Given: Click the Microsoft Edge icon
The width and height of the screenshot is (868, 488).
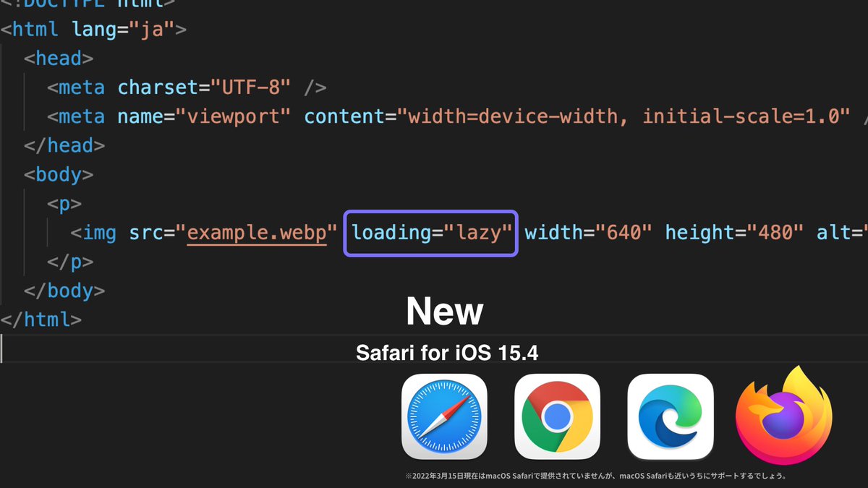Looking at the screenshot, I should (x=671, y=416).
